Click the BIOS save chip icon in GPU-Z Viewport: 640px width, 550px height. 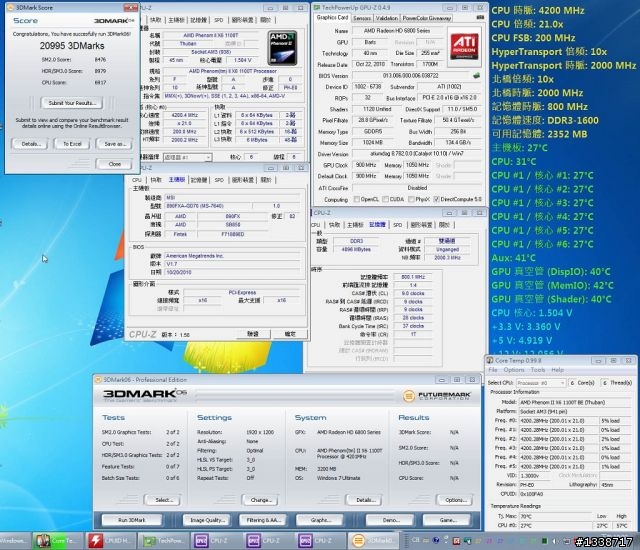[476, 75]
